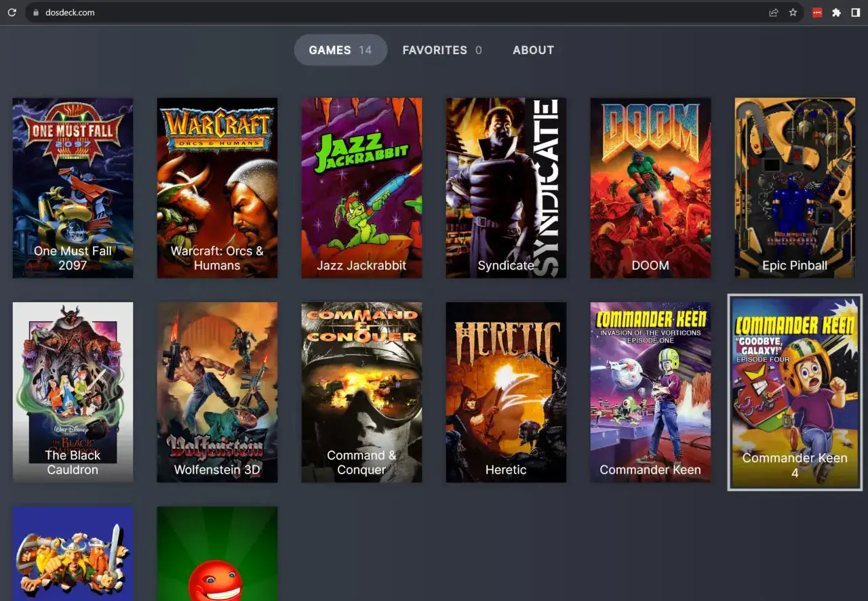Screen dimensions: 868x601
Task: Open the ABOUT tab
Action: tap(533, 50)
